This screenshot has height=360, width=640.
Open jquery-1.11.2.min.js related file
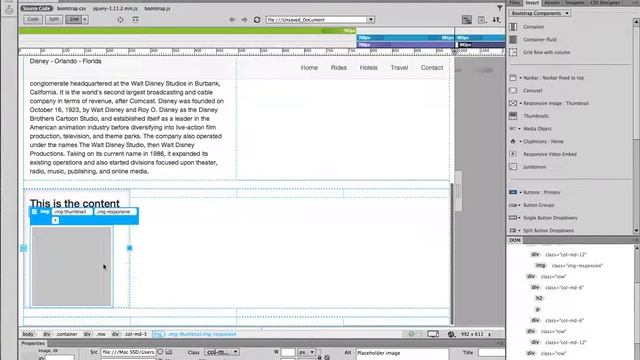115,8
